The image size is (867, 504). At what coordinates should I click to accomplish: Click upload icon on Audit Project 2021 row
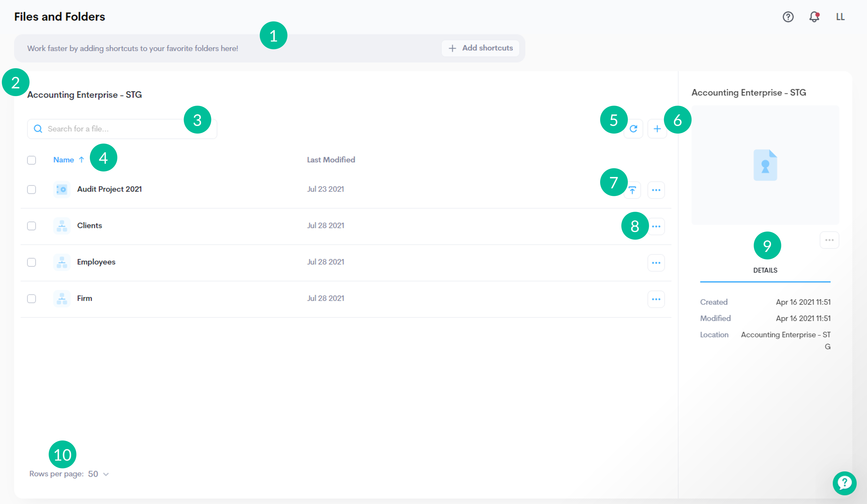tap(632, 190)
